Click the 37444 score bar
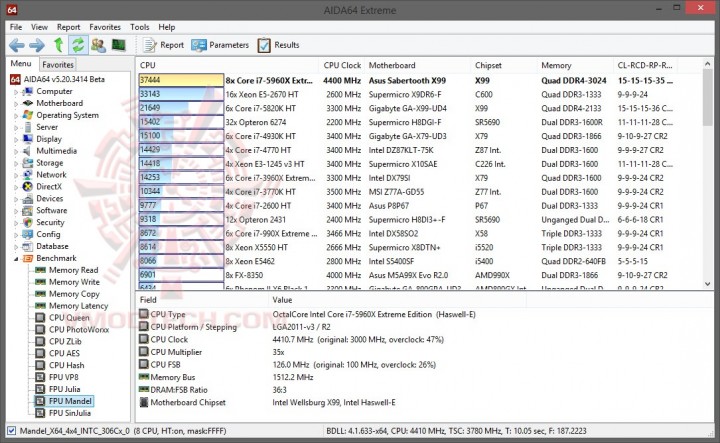 pyautogui.click(x=181, y=80)
